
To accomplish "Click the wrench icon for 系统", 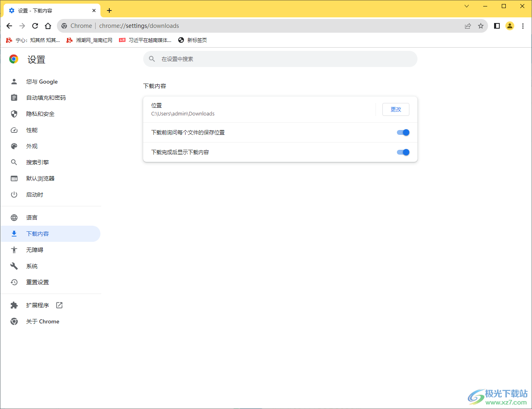I will tap(14, 266).
